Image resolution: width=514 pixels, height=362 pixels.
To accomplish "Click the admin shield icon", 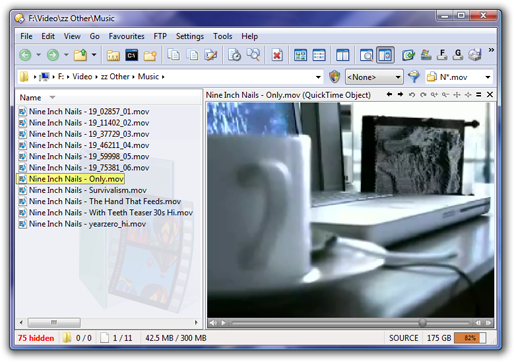I will tap(334, 77).
